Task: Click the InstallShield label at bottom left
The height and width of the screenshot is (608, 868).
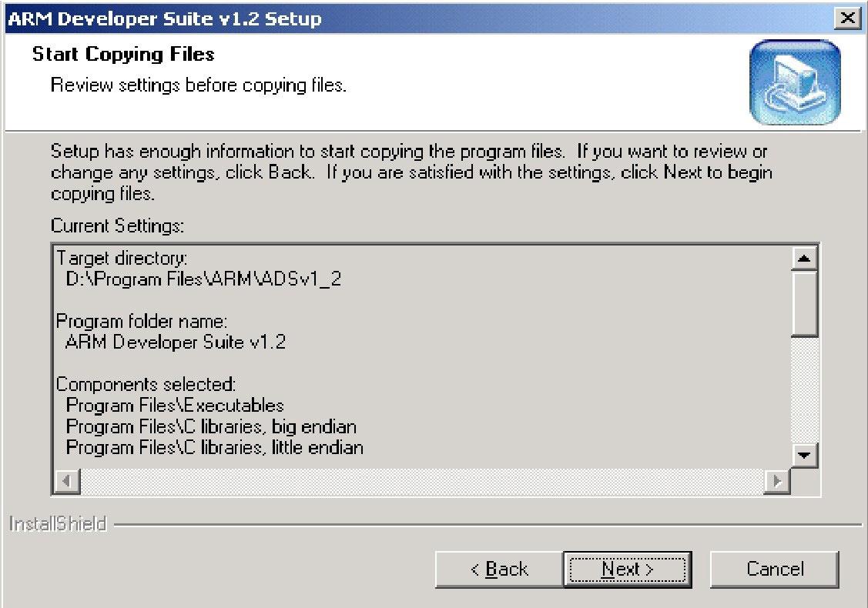Action: [57, 526]
